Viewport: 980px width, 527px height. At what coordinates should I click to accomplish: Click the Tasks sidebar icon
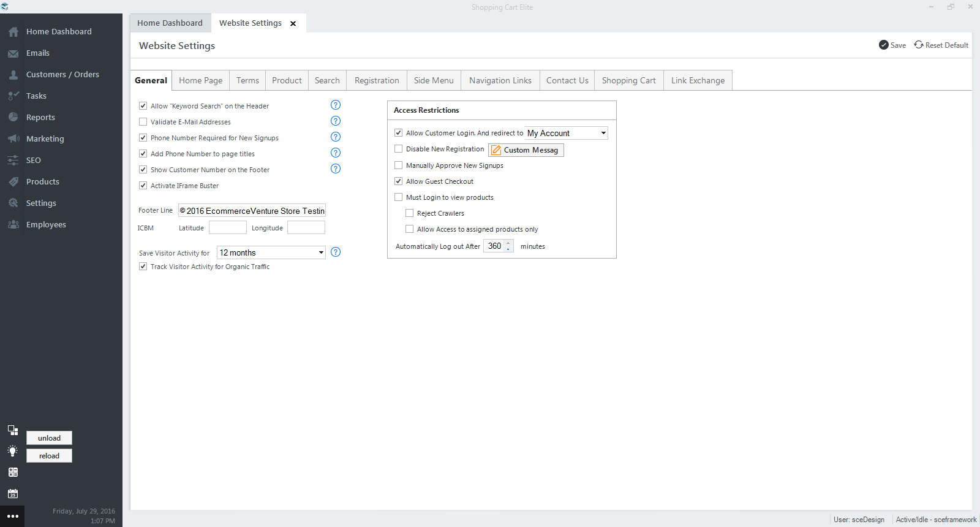click(13, 96)
